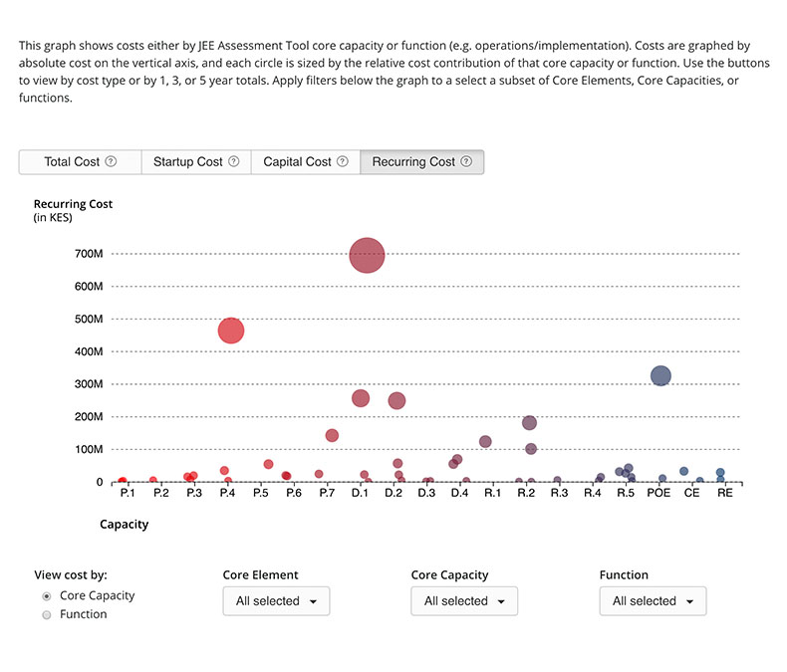787x672 pixels.
Task: Click the RE axis label
Action: point(725,493)
